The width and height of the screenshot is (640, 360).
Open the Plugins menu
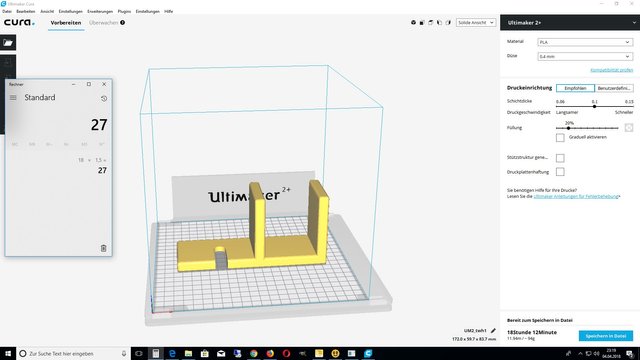pyautogui.click(x=124, y=11)
